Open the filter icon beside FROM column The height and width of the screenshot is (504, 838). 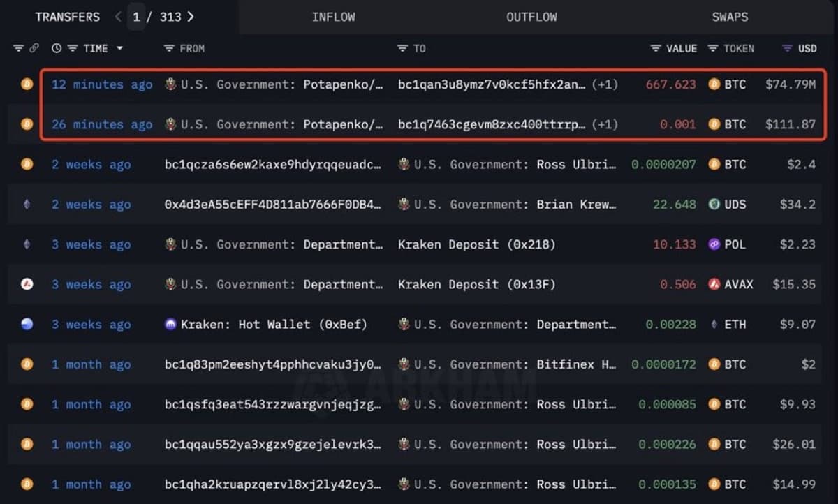tap(168, 48)
